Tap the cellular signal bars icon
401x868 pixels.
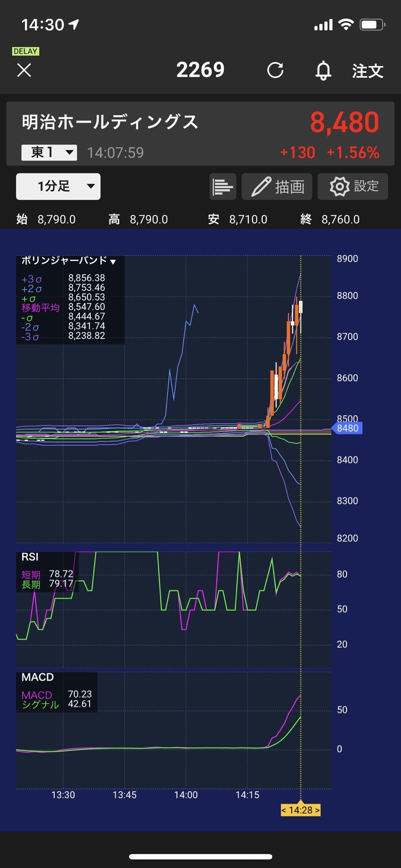coord(323,25)
